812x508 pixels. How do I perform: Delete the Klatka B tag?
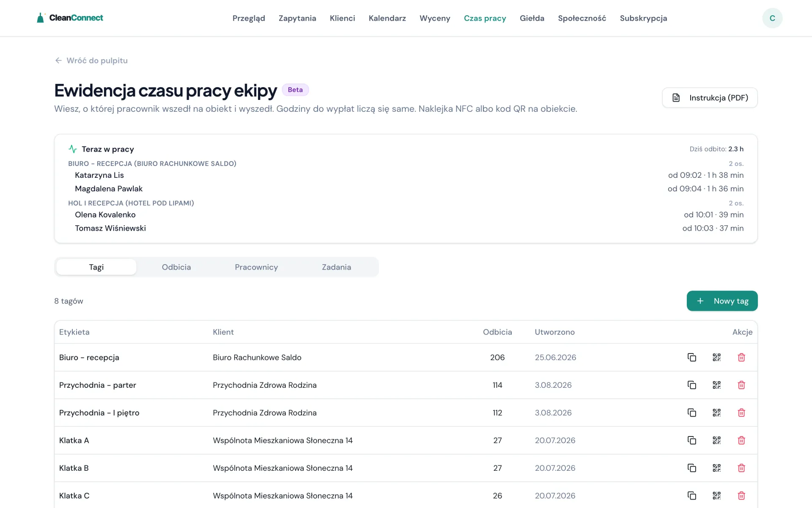click(x=741, y=468)
